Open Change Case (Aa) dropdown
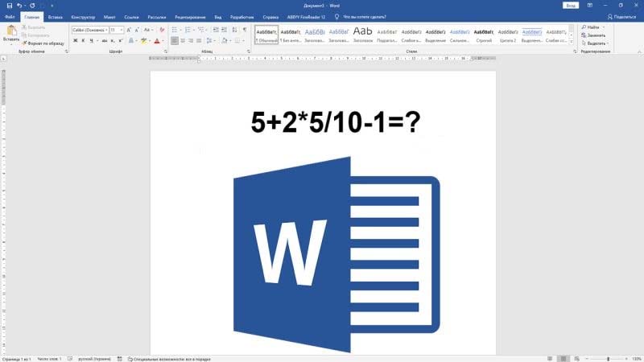Screen dimensions: 644x362 coord(148,30)
